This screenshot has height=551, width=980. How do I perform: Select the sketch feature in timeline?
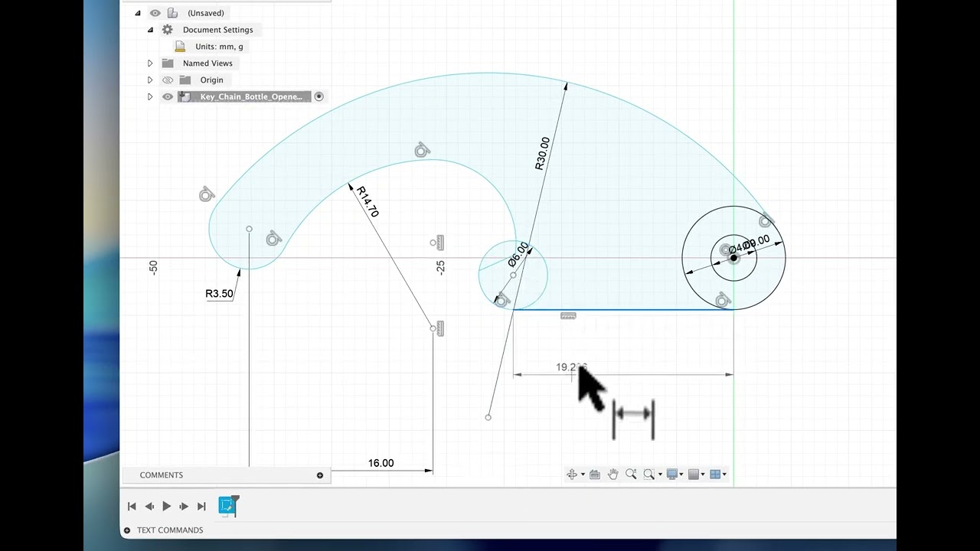(227, 505)
